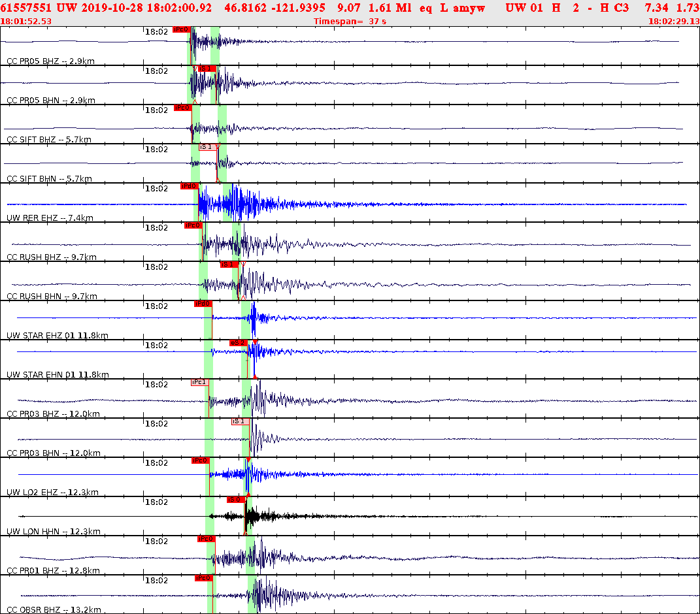Select the iPc0 pick marker on UW RER EHZ

(189, 186)
